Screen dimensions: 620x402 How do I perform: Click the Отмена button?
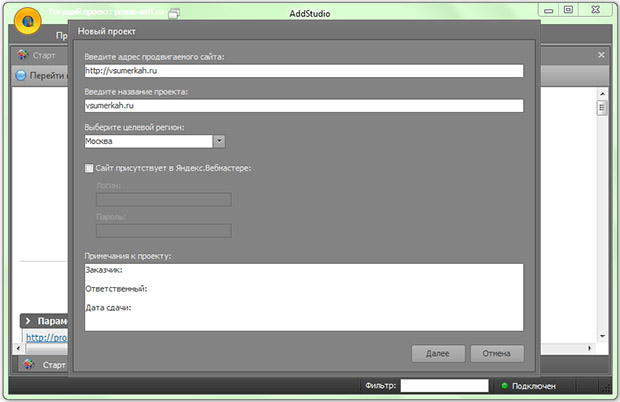[x=497, y=353]
